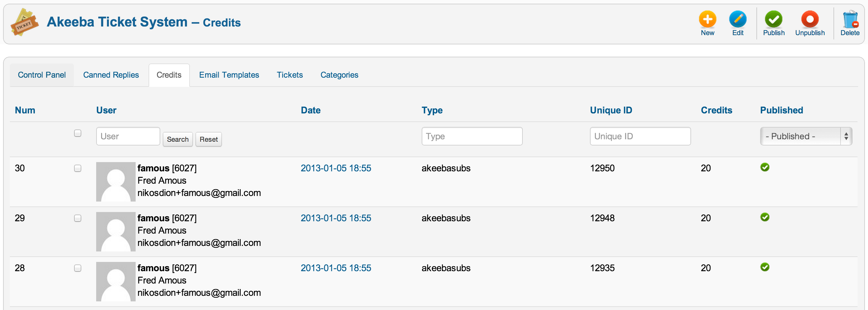Check the select-all checkbox in filter row
This screenshot has width=868, height=310.
[77, 133]
